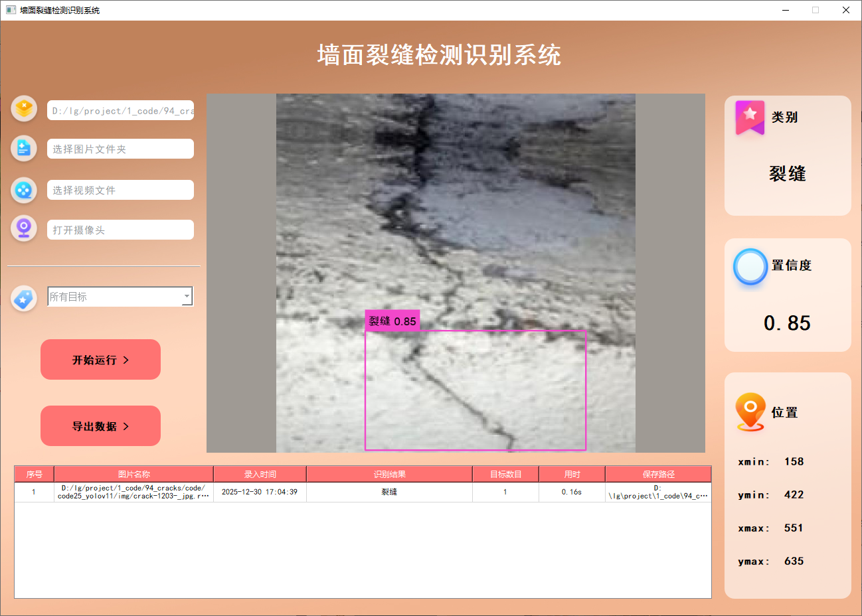Click the 选择图片文件夹 input field
This screenshot has width=862, height=616.
coord(120,149)
